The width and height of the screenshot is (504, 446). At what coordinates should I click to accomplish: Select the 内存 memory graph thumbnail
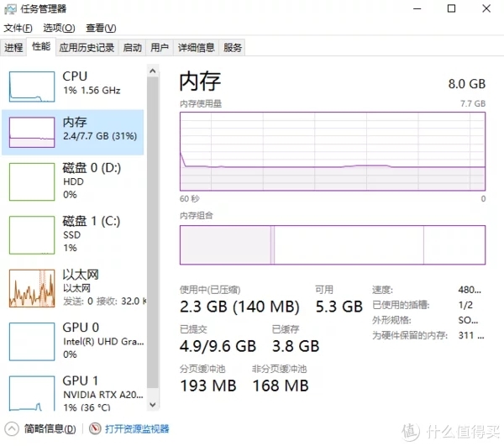(x=32, y=132)
